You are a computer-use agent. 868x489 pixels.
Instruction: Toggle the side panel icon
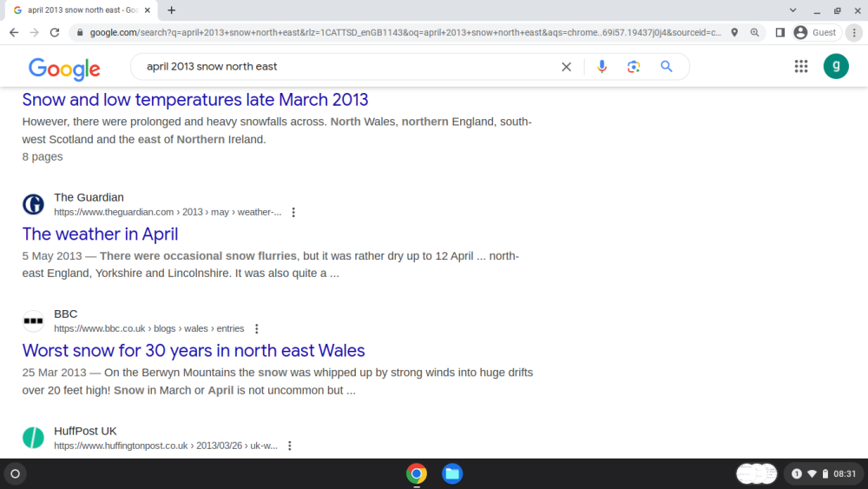pos(780,33)
